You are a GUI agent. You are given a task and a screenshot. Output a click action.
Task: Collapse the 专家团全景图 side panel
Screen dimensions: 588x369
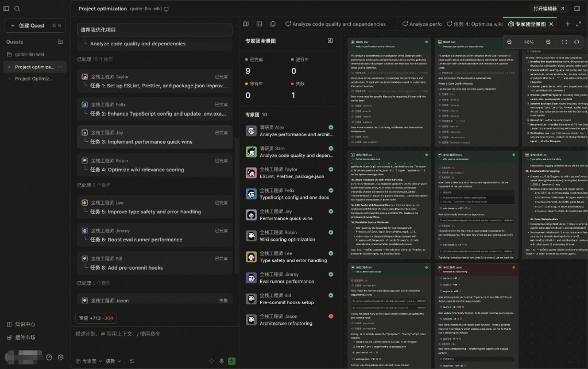[330, 41]
